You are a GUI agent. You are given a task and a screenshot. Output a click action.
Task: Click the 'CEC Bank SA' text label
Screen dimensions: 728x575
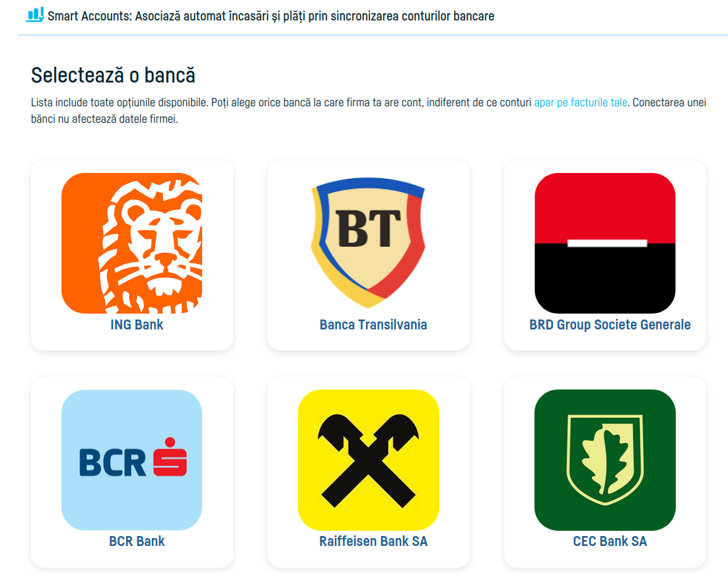pyautogui.click(x=610, y=541)
